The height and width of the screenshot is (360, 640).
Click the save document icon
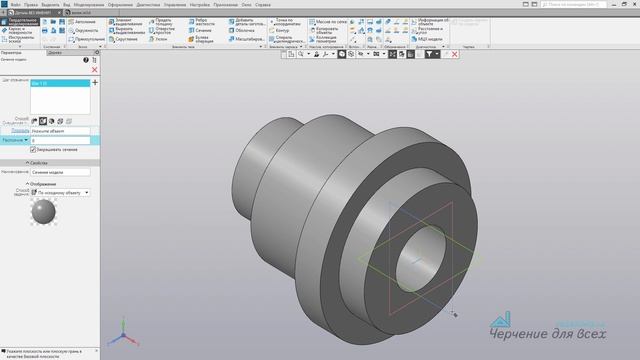point(62,22)
